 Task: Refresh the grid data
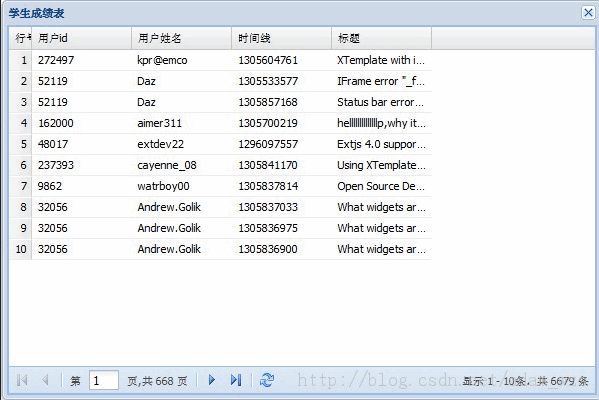pos(267,380)
